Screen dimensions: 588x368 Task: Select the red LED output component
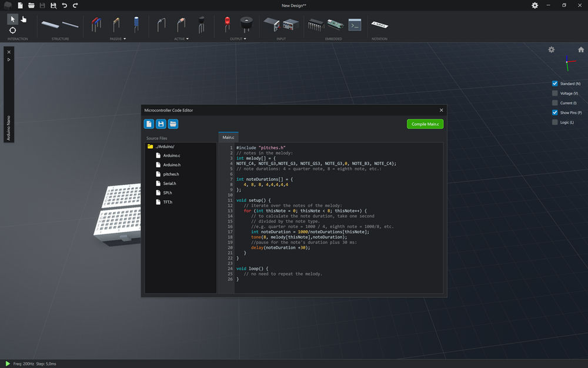point(226,22)
